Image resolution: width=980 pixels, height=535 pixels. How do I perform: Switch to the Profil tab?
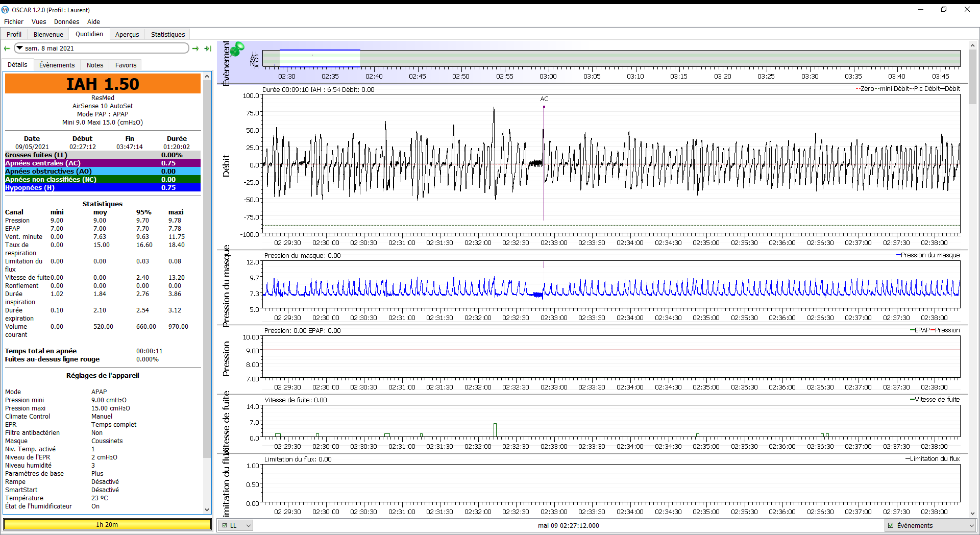pos(14,34)
